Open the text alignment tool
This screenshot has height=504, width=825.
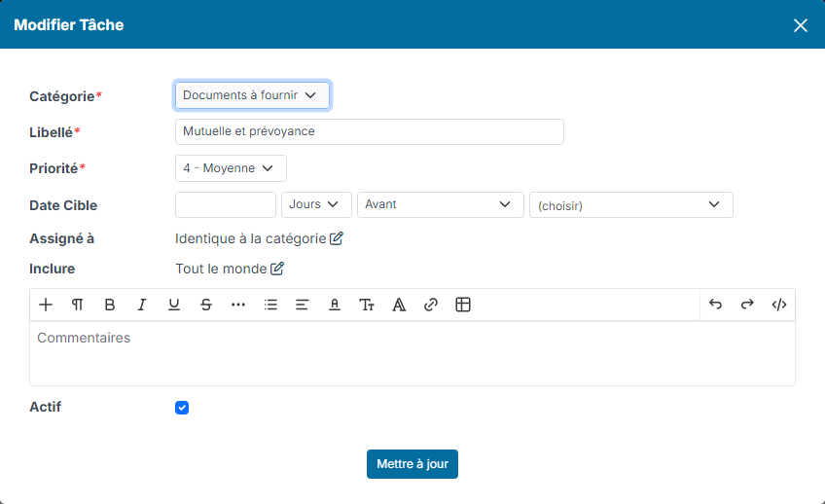302,305
